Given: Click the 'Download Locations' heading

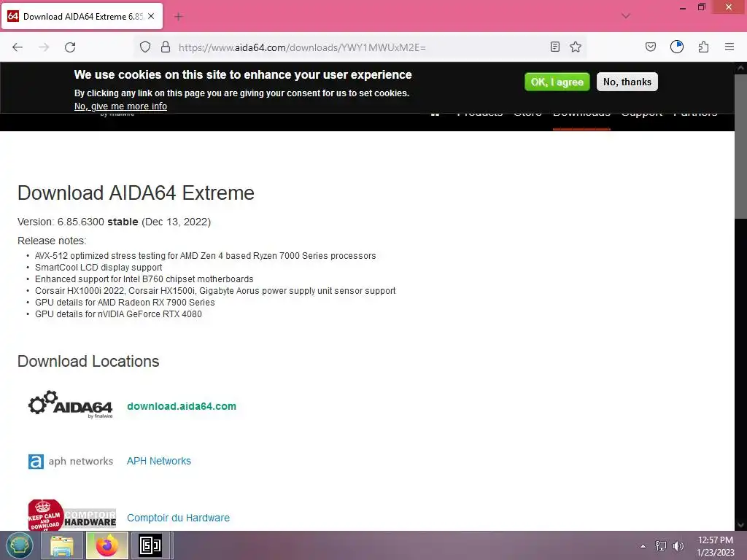Looking at the screenshot, I should click(x=88, y=362).
